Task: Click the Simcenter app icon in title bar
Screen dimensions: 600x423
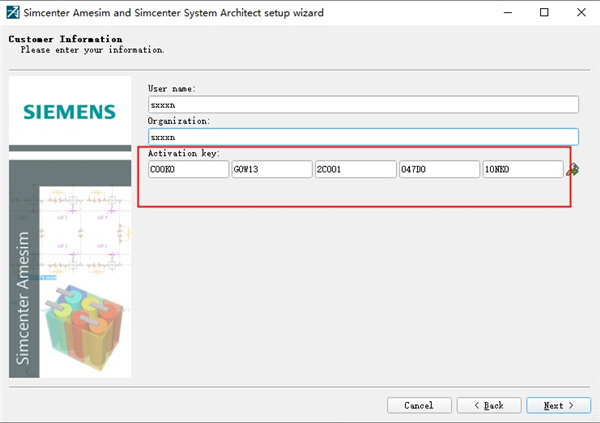Action: (x=14, y=13)
